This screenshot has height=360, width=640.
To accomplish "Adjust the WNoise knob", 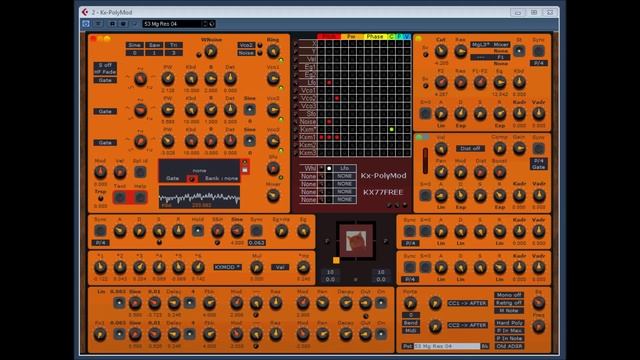I will (x=211, y=51).
